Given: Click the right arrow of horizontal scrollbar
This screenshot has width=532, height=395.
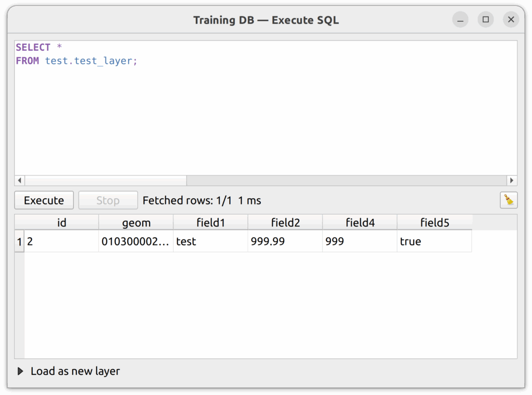Looking at the screenshot, I should (512, 181).
